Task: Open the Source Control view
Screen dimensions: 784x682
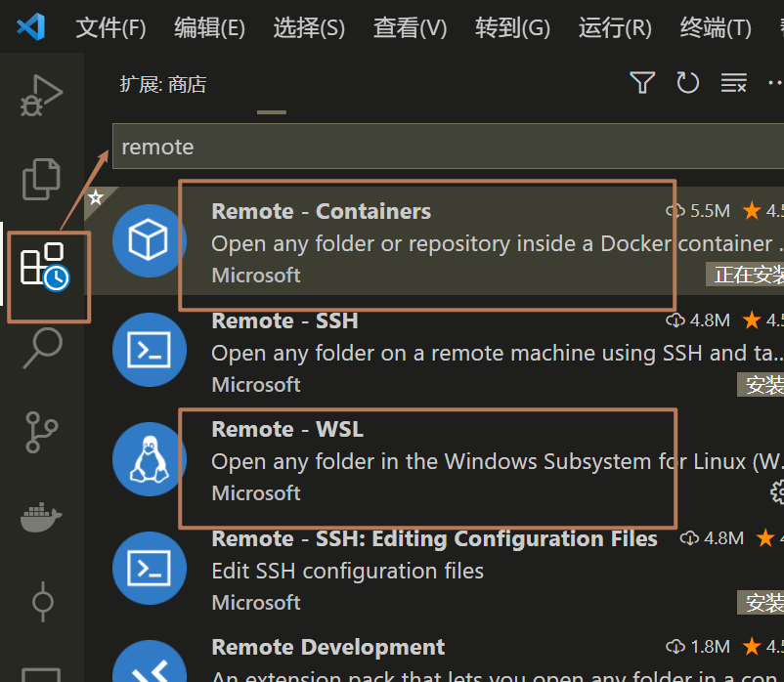Action: [x=41, y=432]
